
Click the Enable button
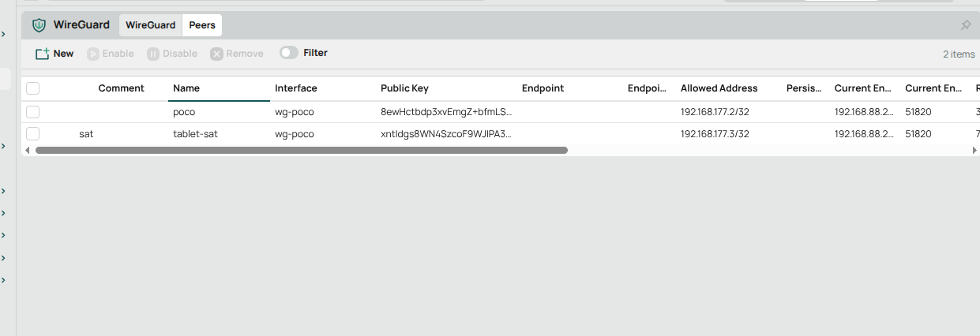coord(111,54)
